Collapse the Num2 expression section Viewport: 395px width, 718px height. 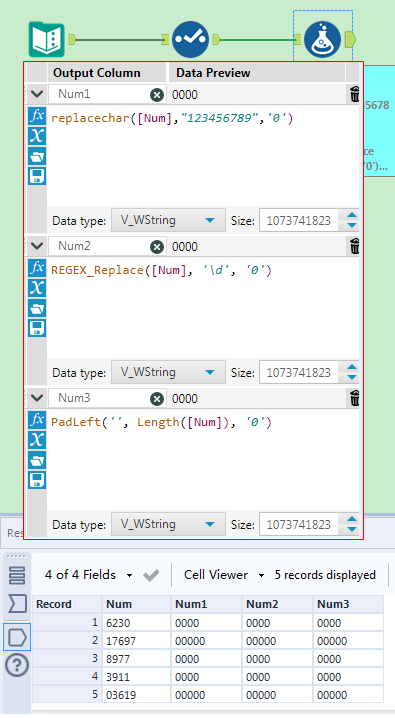click(37, 246)
